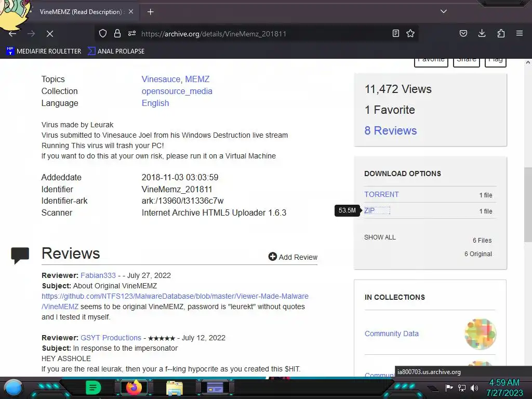The width and height of the screenshot is (532, 399).
Task: Open the MEMZ topic link
Action: (x=197, y=79)
